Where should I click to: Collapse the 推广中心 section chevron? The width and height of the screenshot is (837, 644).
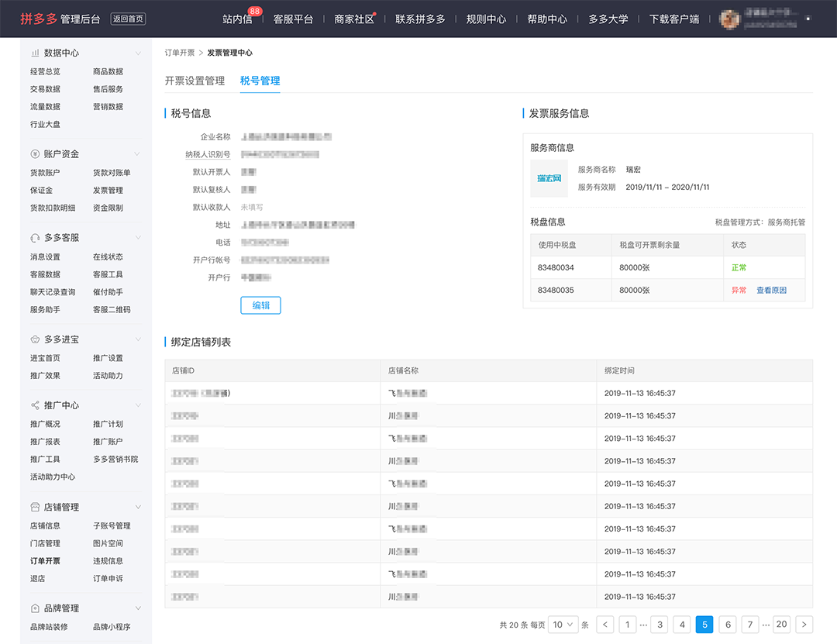pyautogui.click(x=138, y=405)
